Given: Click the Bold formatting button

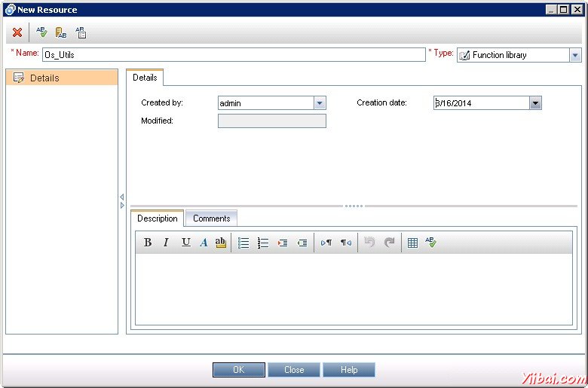Looking at the screenshot, I should click(148, 243).
